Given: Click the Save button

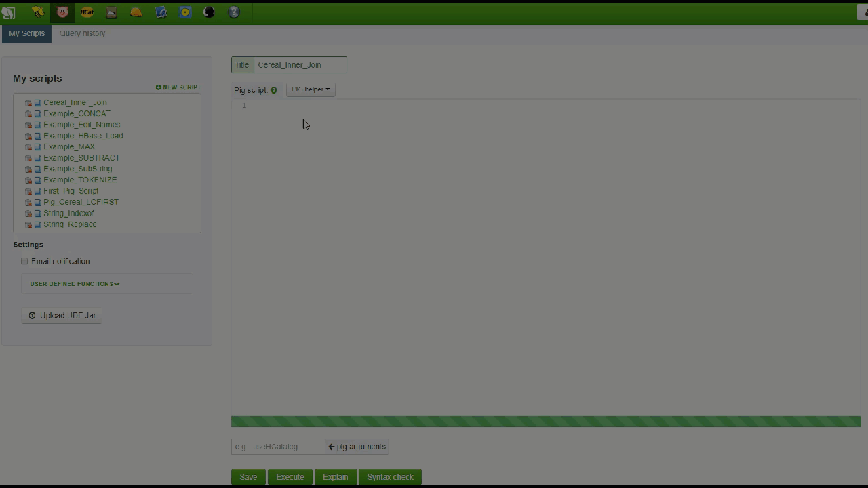Looking at the screenshot, I should (x=248, y=477).
